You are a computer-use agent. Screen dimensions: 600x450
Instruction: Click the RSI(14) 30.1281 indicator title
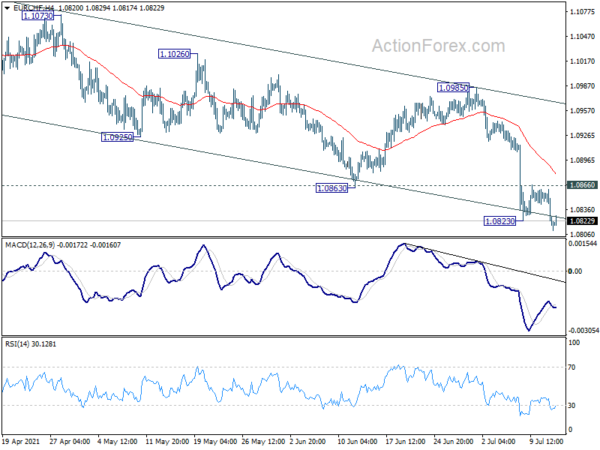pyautogui.click(x=31, y=344)
